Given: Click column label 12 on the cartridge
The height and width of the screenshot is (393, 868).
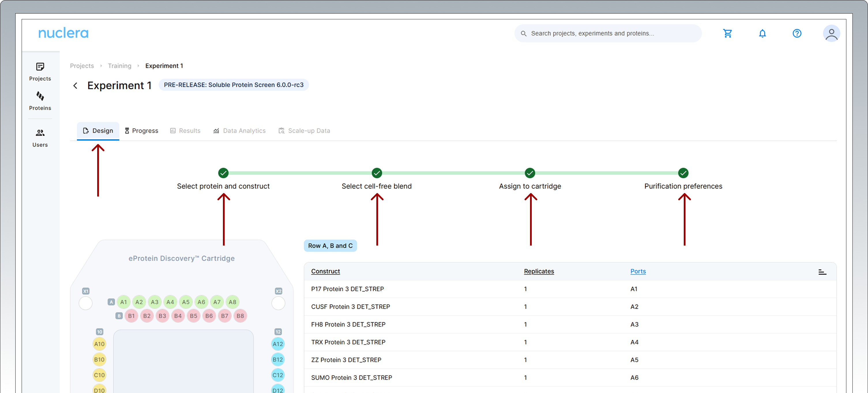Looking at the screenshot, I should coord(278,332).
